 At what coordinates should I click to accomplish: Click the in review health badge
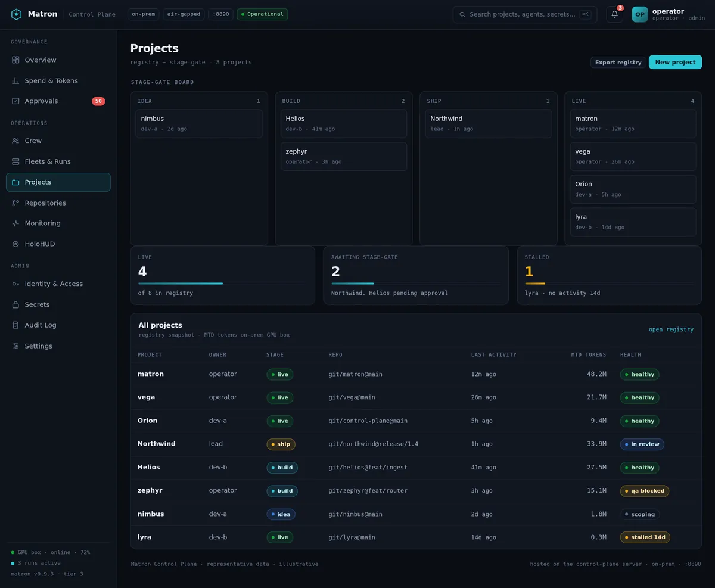click(x=642, y=444)
